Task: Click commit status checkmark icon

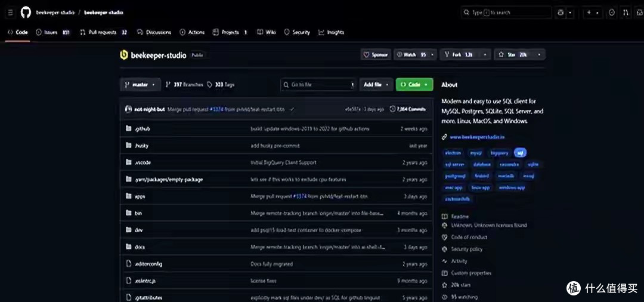Action: 292,109
